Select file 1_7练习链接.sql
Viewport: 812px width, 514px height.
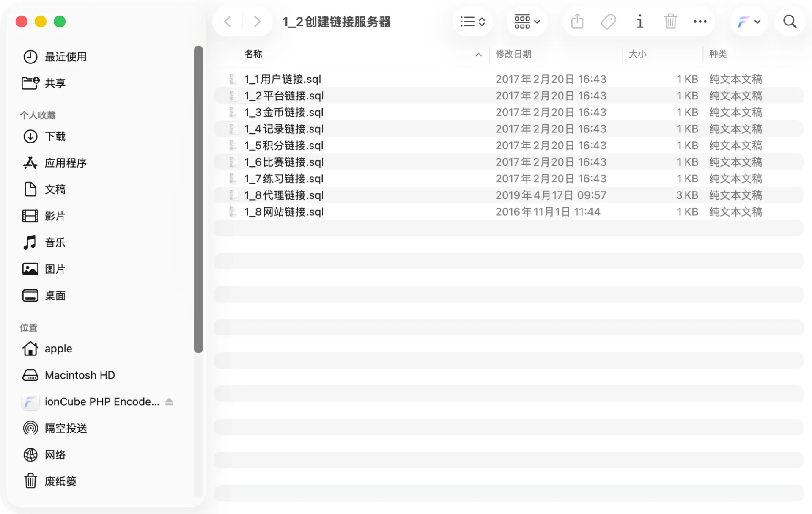click(x=508, y=179)
